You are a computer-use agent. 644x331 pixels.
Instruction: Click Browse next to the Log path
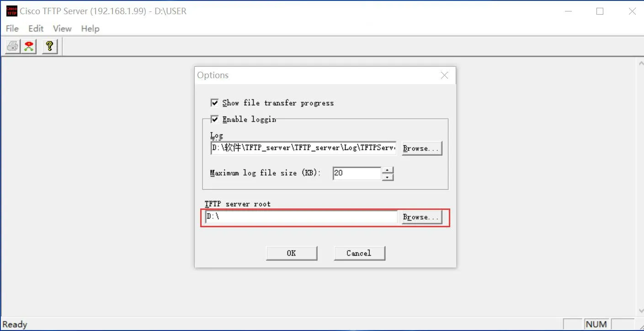(x=421, y=148)
